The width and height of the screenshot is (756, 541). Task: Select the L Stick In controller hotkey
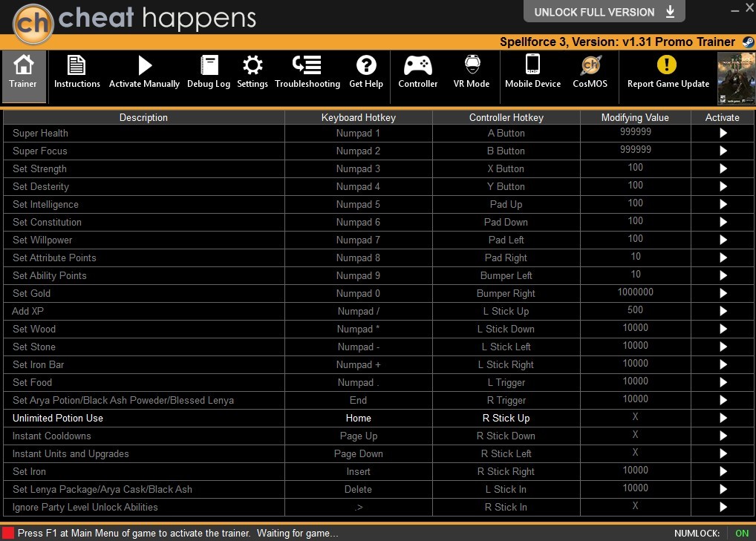point(506,490)
